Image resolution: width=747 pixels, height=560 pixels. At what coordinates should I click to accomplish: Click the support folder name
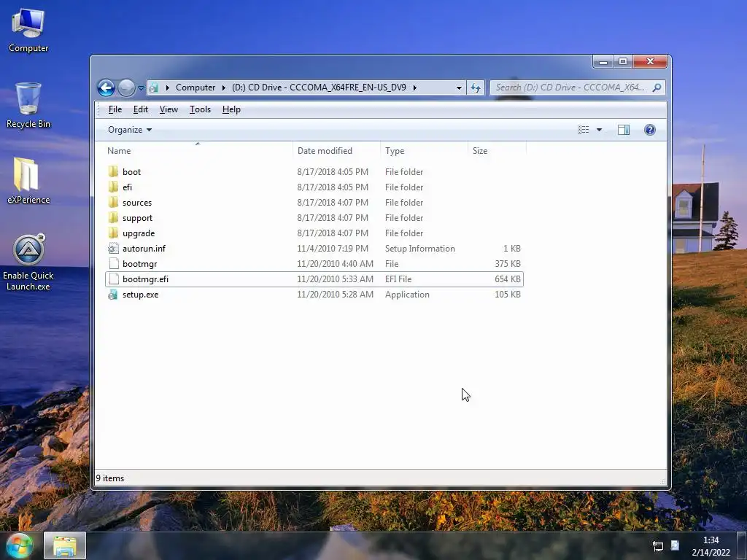(137, 218)
